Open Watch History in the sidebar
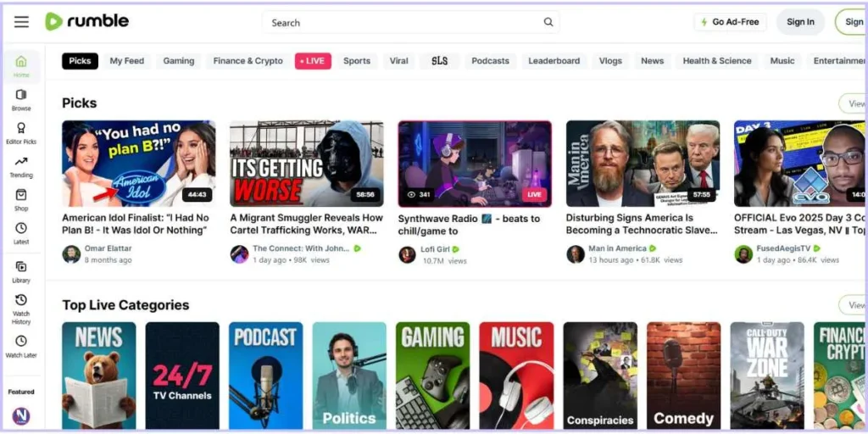The image size is (868, 434). coord(21,309)
